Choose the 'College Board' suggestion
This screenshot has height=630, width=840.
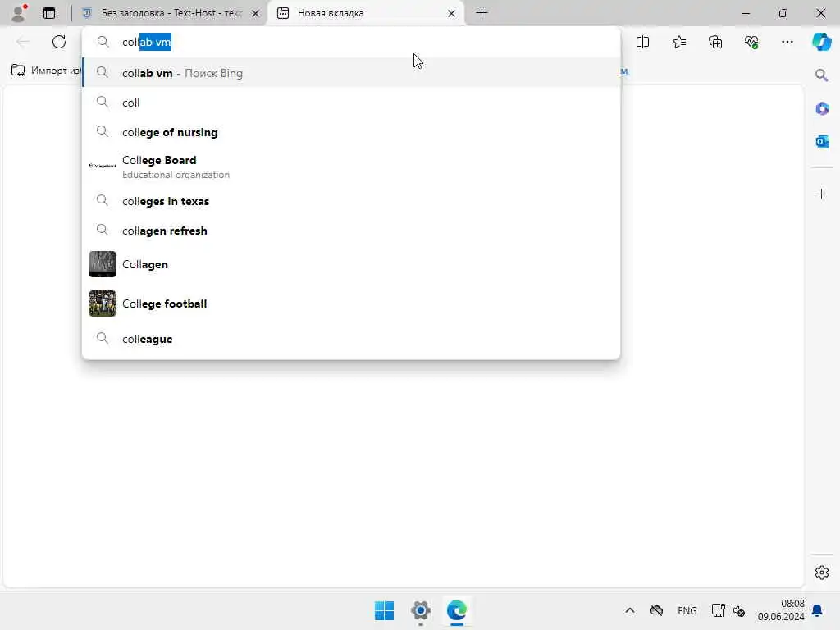click(x=351, y=167)
